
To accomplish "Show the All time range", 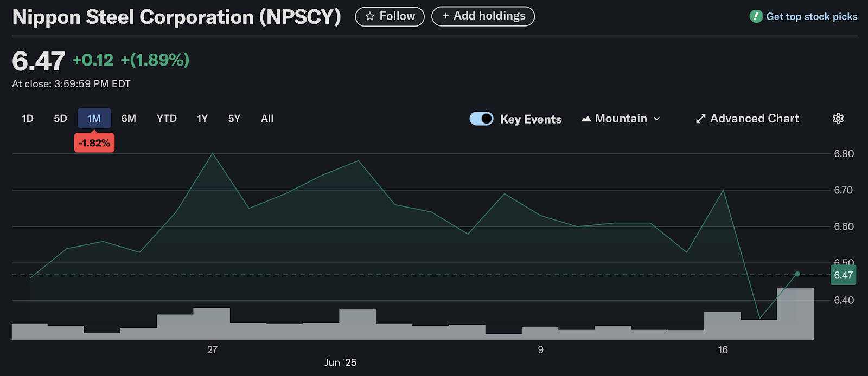I will (267, 118).
